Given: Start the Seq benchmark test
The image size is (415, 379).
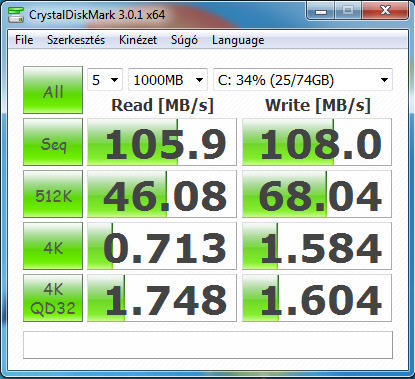Looking at the screenshot, I should [x=53, y=142].
